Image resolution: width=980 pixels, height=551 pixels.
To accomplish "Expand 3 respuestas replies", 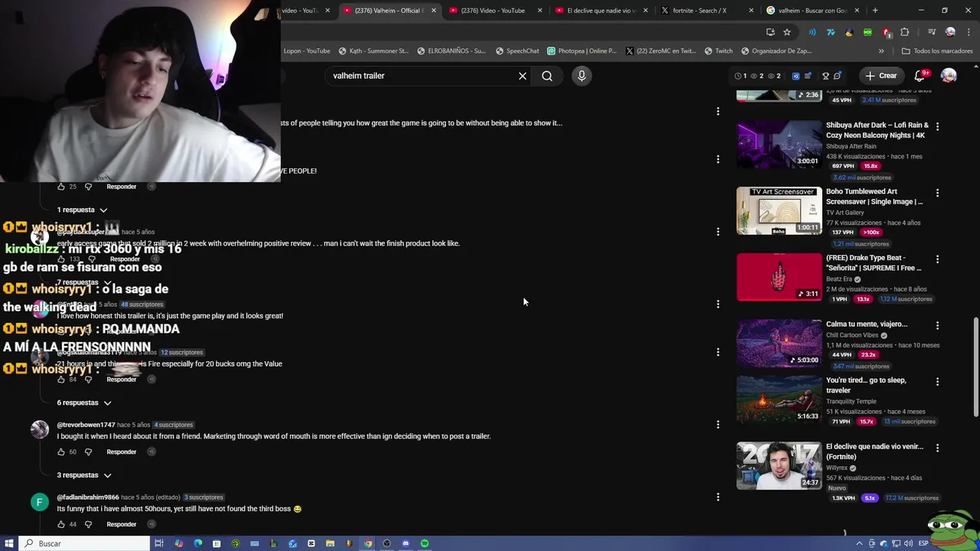I will (84, 475).
